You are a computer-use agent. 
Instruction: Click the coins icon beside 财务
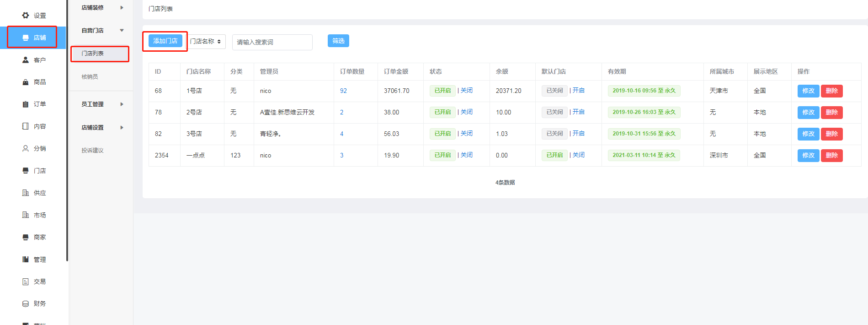coord(26,303)
